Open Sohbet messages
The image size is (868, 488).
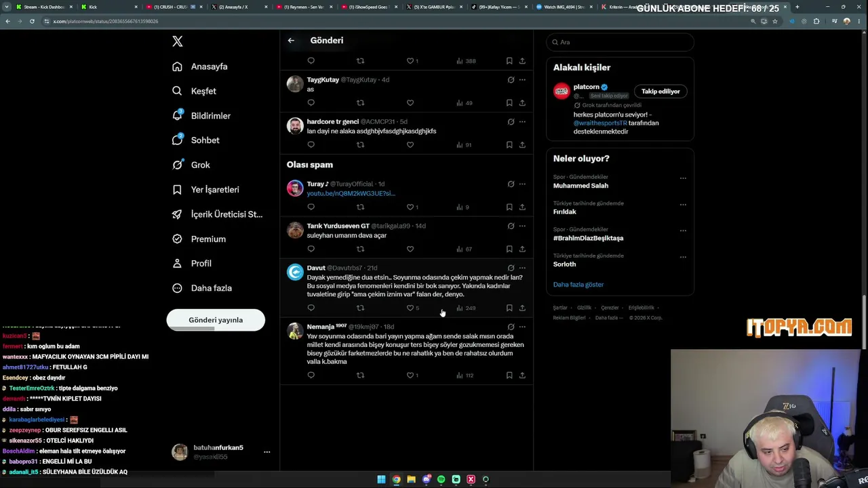pos(195,140)
